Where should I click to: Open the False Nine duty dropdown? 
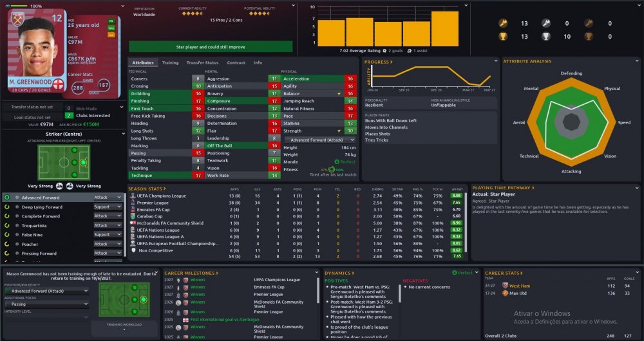(108, 235)
